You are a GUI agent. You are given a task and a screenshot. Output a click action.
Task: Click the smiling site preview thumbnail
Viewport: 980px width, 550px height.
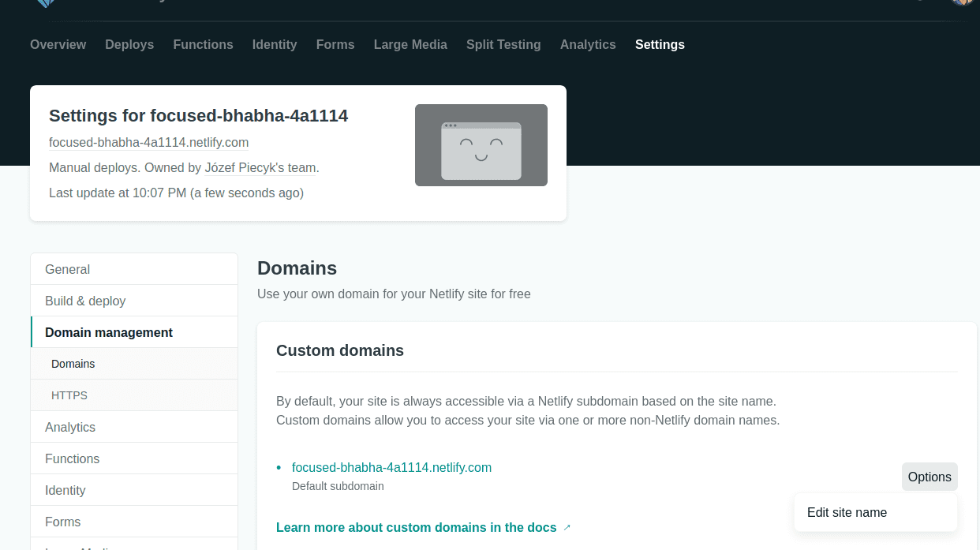(x=481, y=145)
